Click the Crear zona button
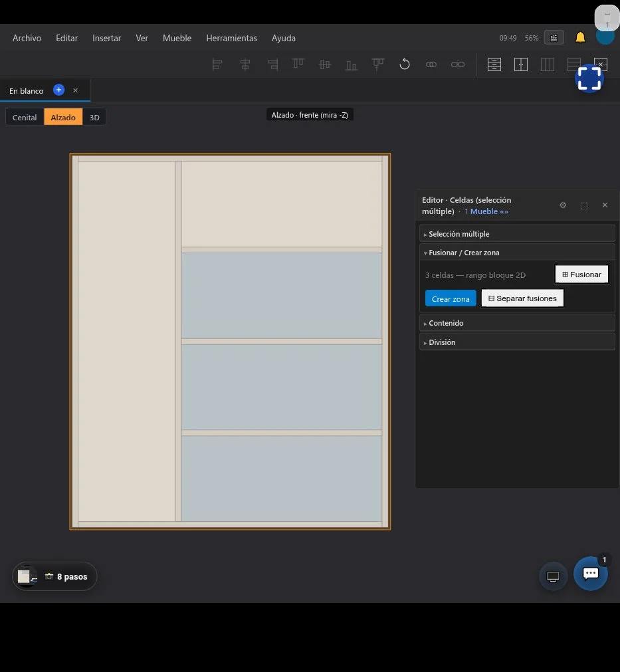The image size is (620, 672). 451,298
